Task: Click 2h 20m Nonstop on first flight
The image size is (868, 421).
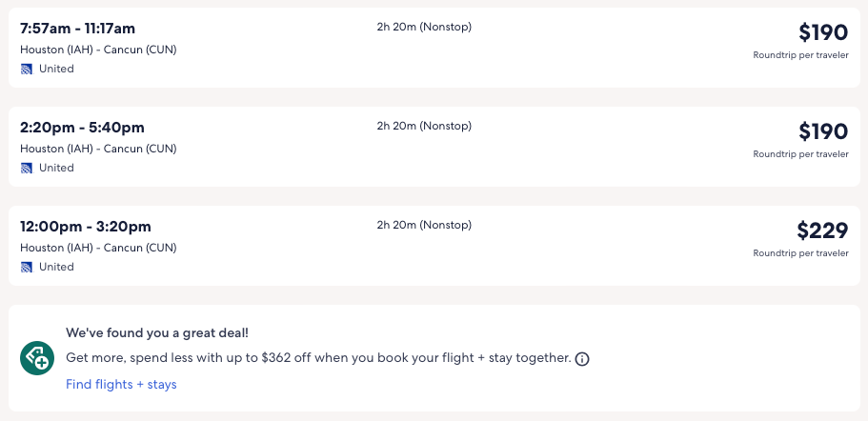Action: [424, 27]
